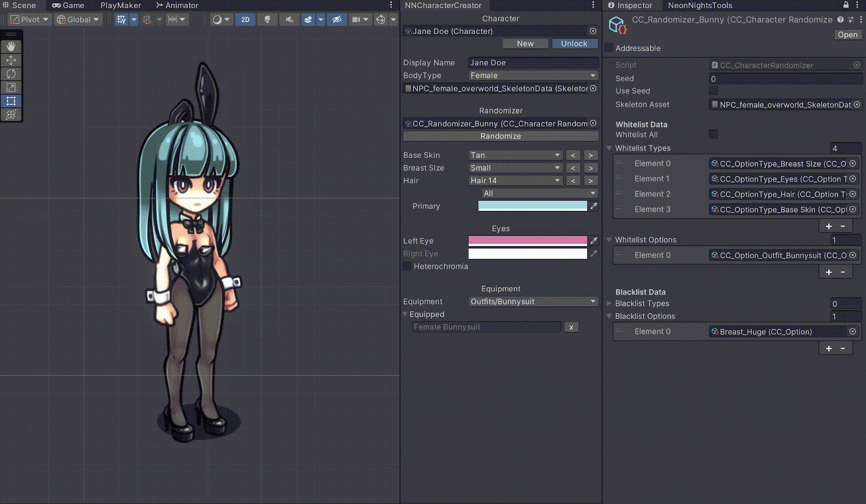
Task: Expand the Blacklist Types foldout
Action: (609, 303)
